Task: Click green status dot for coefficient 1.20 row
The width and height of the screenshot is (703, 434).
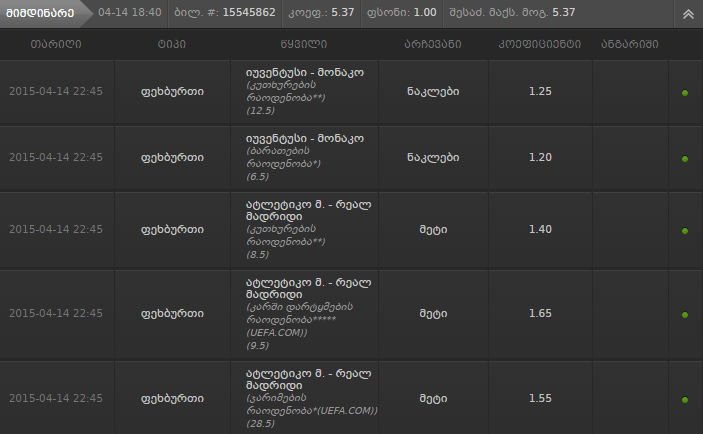Action: [x=685, y=159]
